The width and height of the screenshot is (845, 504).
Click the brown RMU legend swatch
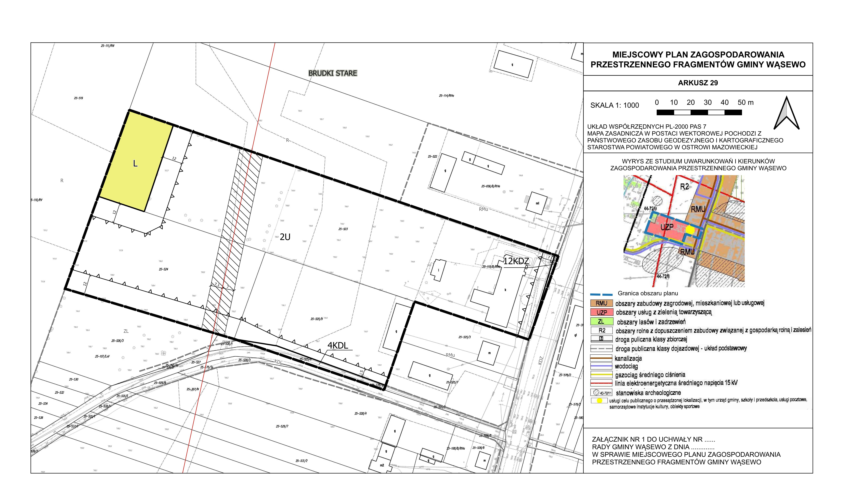tap(601, 303)
